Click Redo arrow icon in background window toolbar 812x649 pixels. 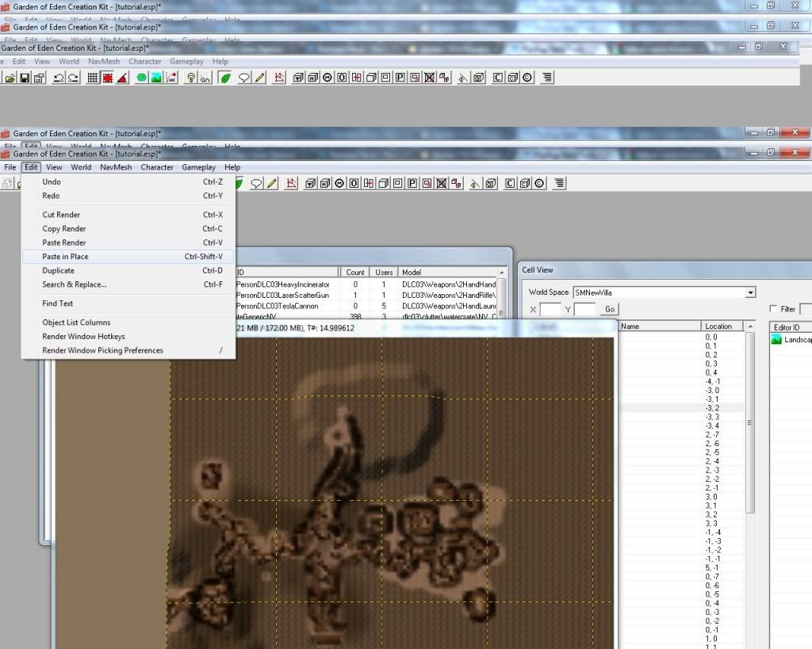[74, 78]
